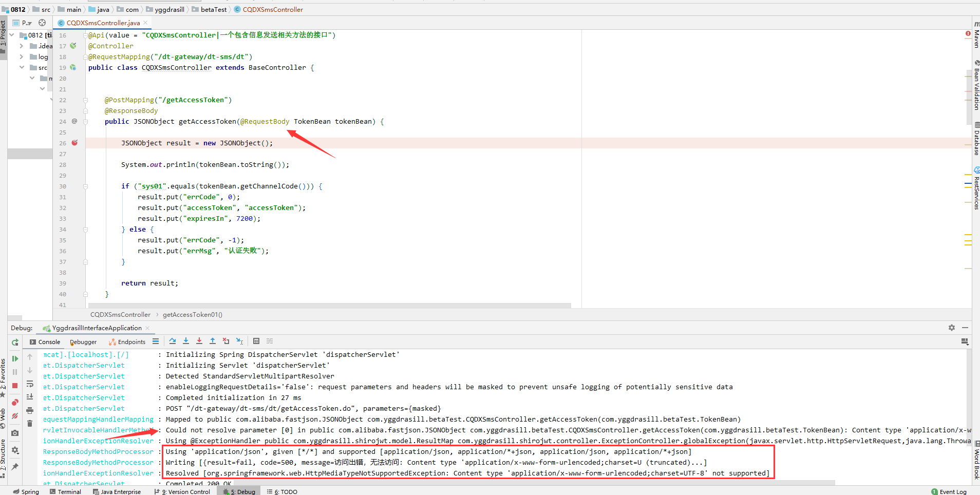This screenshot has height=495, width=980.
Task: Click Step Over debugger button
Action: (173, 341)
